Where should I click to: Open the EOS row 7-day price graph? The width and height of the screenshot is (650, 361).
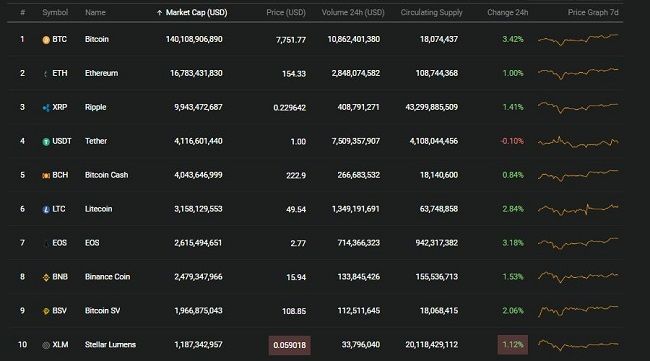tap(578, 243)
